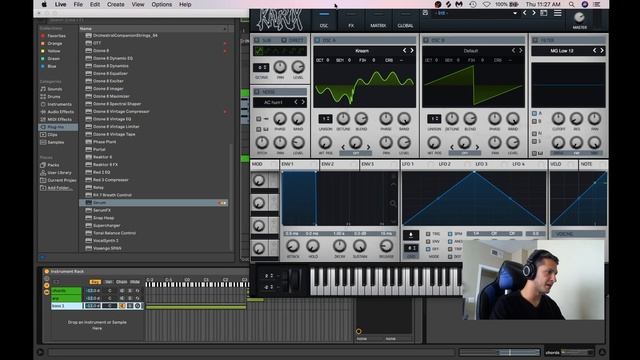Toggle filter routing checkbox A

(534, 113)
